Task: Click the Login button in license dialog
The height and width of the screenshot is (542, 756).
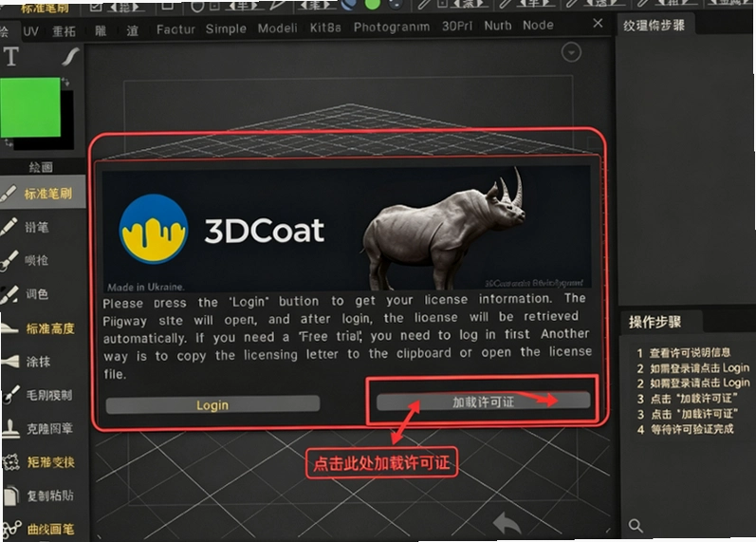Action: 212,405
